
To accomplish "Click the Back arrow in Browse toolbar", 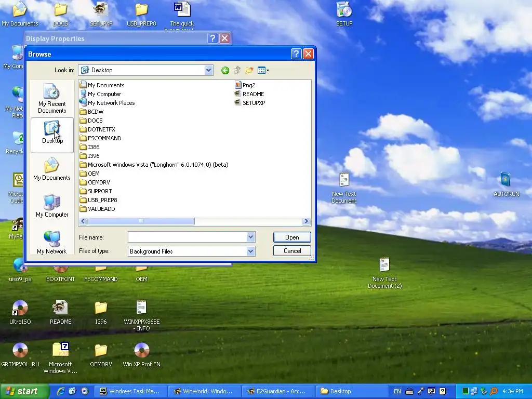I will pyautogui.click(x=225, y=70).
